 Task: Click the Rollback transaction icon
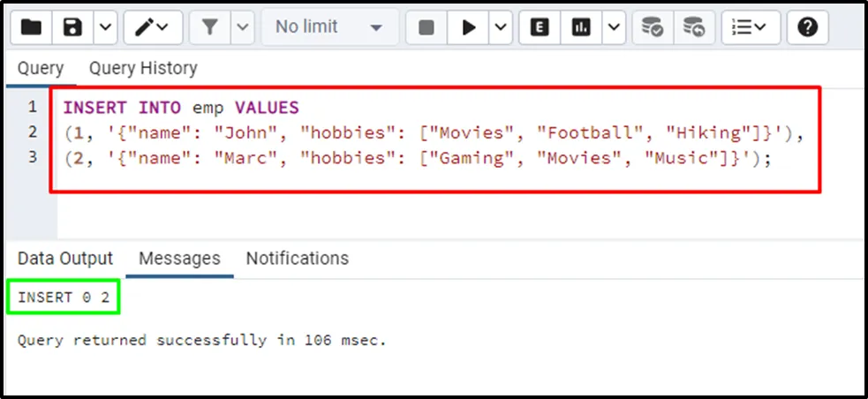click(x=695, y=27)
